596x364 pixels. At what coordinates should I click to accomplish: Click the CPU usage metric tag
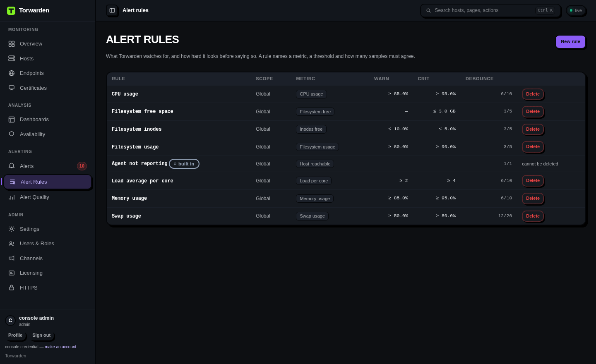coord(311,94)
